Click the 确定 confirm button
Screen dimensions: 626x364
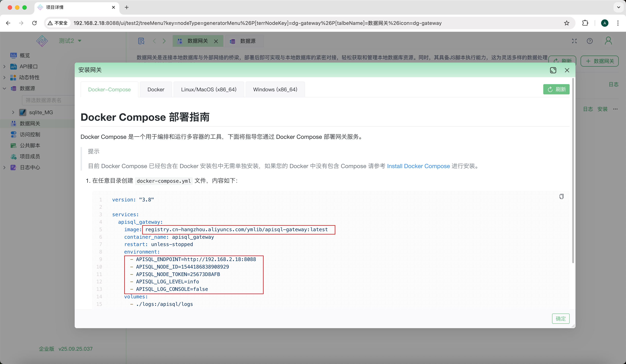(x=561, y=319)
